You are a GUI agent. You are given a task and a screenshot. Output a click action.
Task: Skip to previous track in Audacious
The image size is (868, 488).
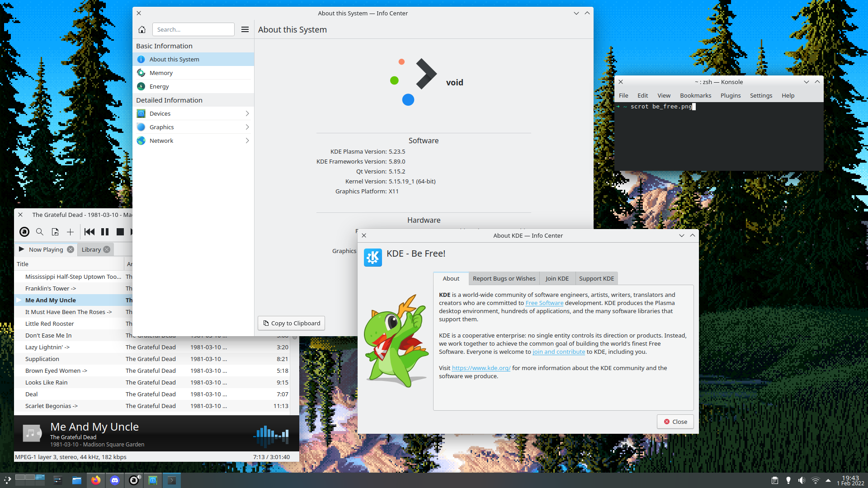click(90, 232)
